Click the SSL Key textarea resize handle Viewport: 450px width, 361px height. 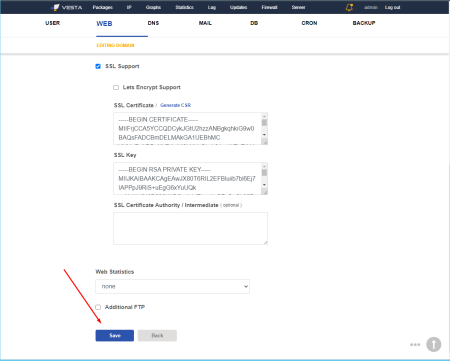[265, 192]
